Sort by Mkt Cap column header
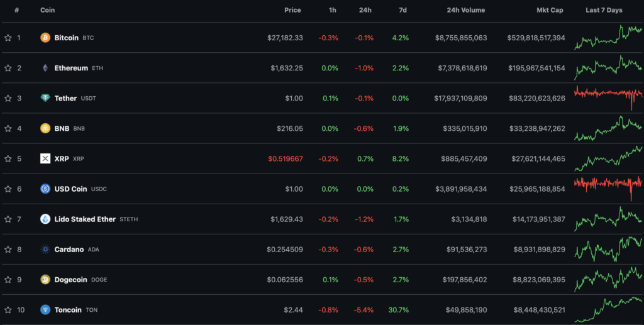 tap(551, 10)
